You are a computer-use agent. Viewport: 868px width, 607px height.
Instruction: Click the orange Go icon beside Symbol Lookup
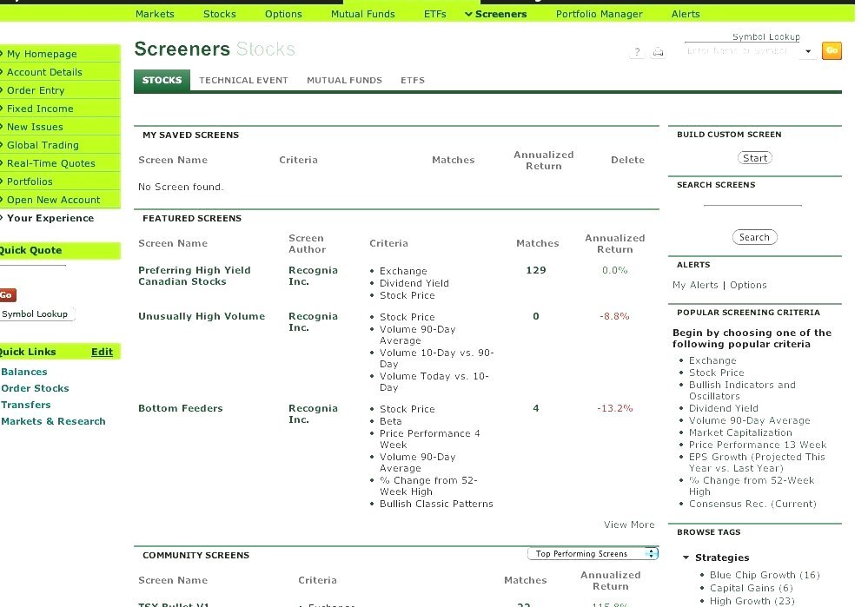tap(831, 50)
